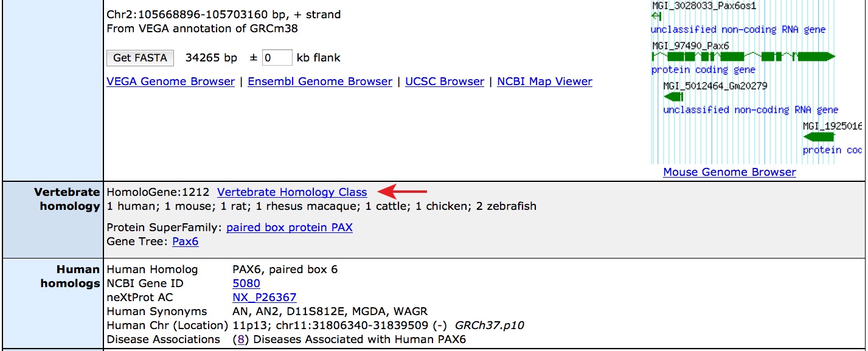Open the Pax6 Gene Tree link

click(x=186, y=242)
